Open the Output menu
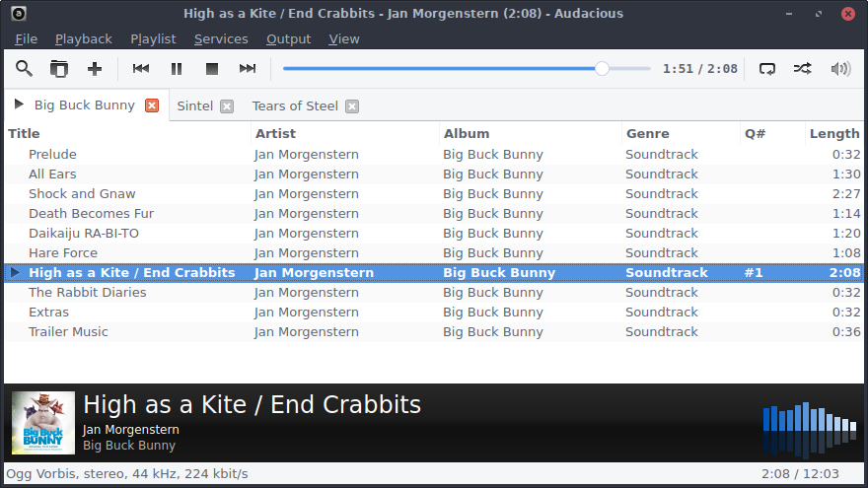 click(288, 38)
